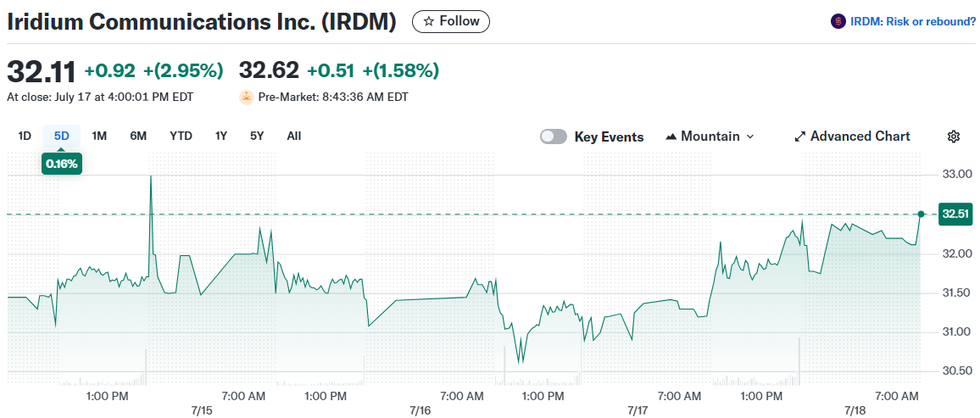Click the 7/16 date axis label
Viewport: 980px width, 418px height.
(420, 410)
